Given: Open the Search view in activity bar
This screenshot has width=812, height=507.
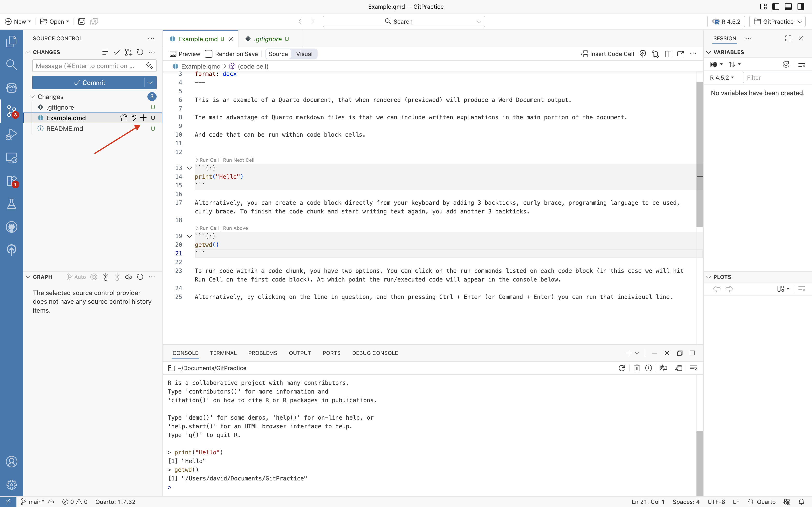Looking at the screenshot, I should click(11, 64).
